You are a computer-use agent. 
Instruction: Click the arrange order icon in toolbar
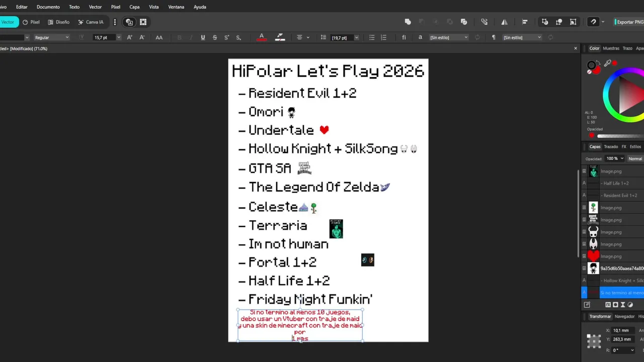tap(484, 22)
